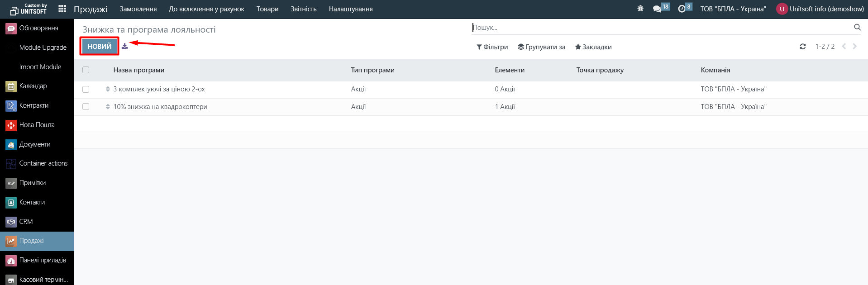The height and width of the screenshot is (285, 868).
Task: Open the Замовлення menu
Action: tap(138, 9)
